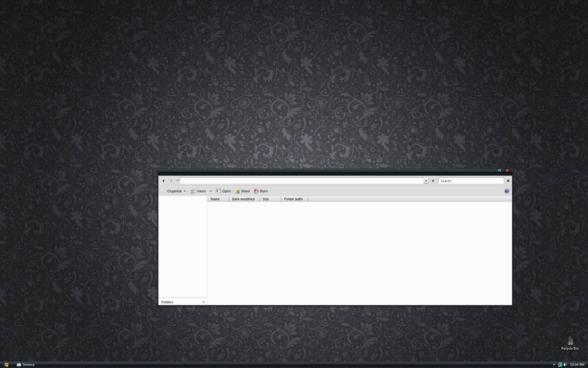Sort by the Name column header
The width and height of the screenshot is (588, 368).
[x=218, y=199]
